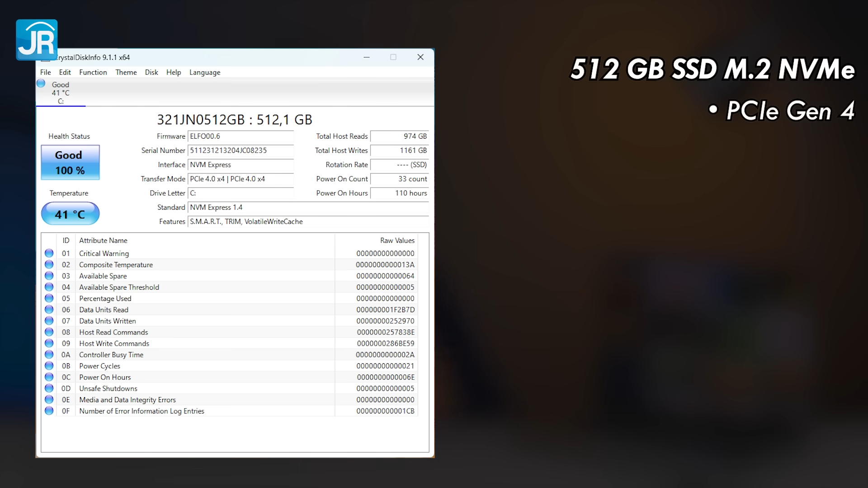This screenshot has height=488, width=868.
Task: Click the Firmware ELFO00.6 field
Action: pyautogui.click(x=241, y=136)
